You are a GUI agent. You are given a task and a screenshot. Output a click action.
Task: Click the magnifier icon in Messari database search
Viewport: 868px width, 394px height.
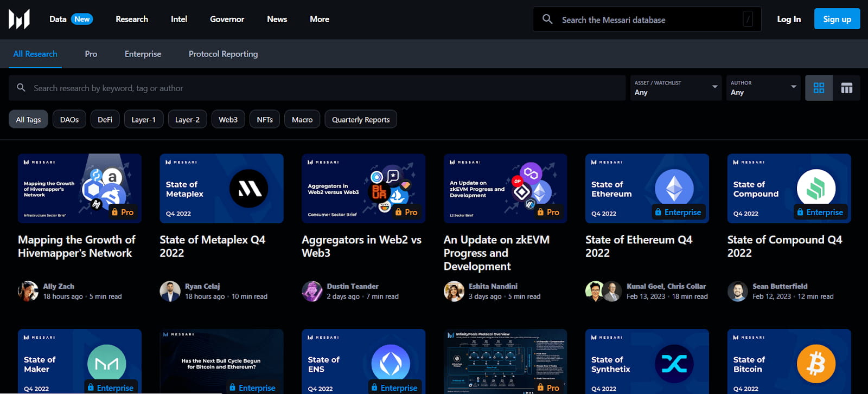point(547,20)
